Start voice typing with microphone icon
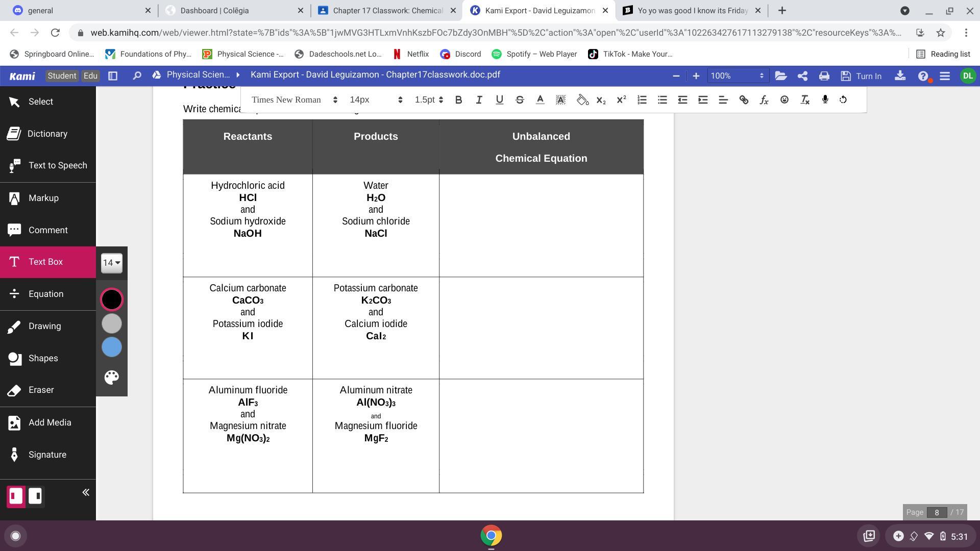 point(825,99)
